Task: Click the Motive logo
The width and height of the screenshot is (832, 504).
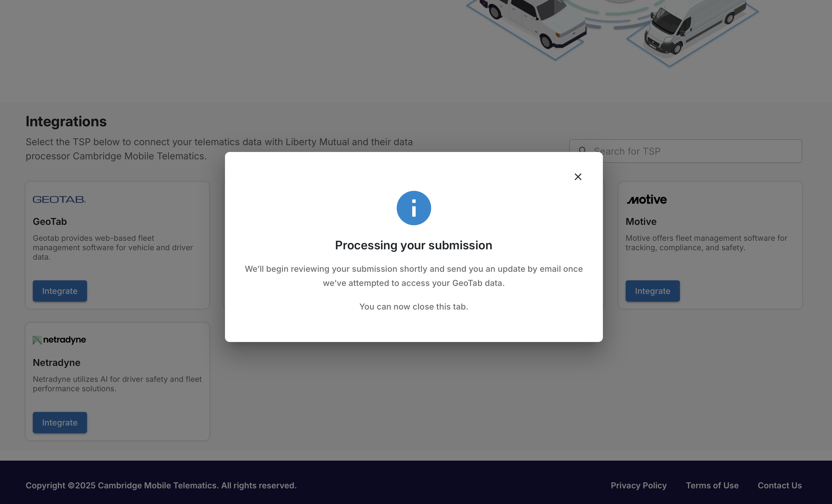Action: 647,199
